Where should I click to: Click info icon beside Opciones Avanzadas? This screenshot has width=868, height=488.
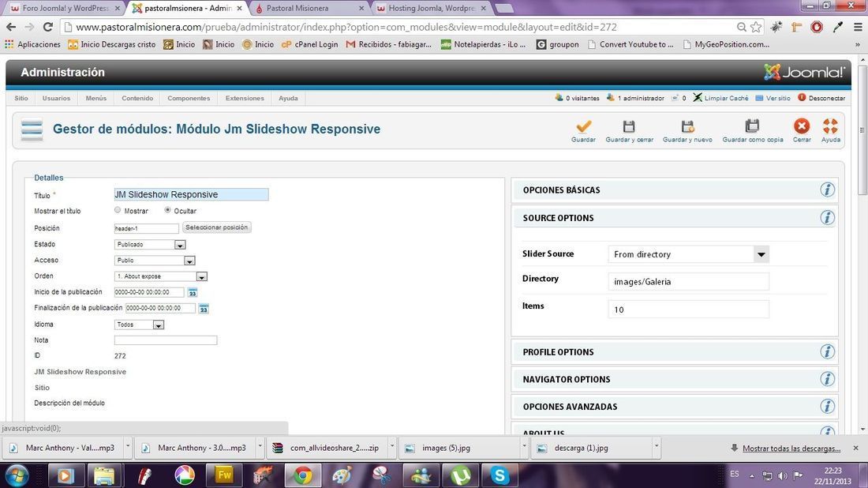click(827, 406)
